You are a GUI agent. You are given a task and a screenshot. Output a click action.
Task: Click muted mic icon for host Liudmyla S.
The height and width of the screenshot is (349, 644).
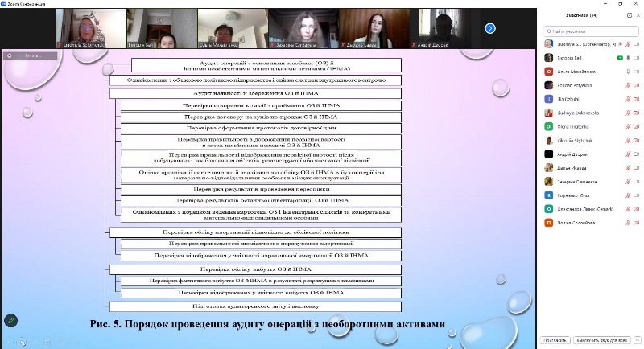(628, 44)
